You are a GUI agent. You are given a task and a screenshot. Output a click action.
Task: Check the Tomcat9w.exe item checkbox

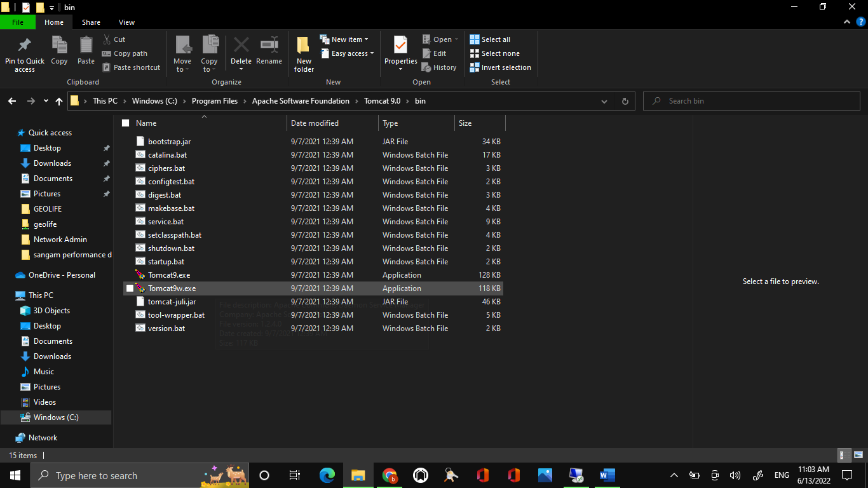click(130, 288)
